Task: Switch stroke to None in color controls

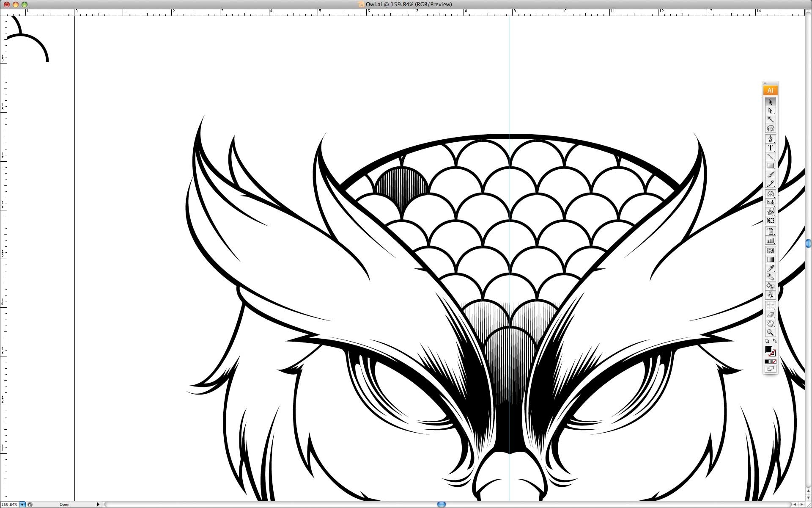Action: 774,362
